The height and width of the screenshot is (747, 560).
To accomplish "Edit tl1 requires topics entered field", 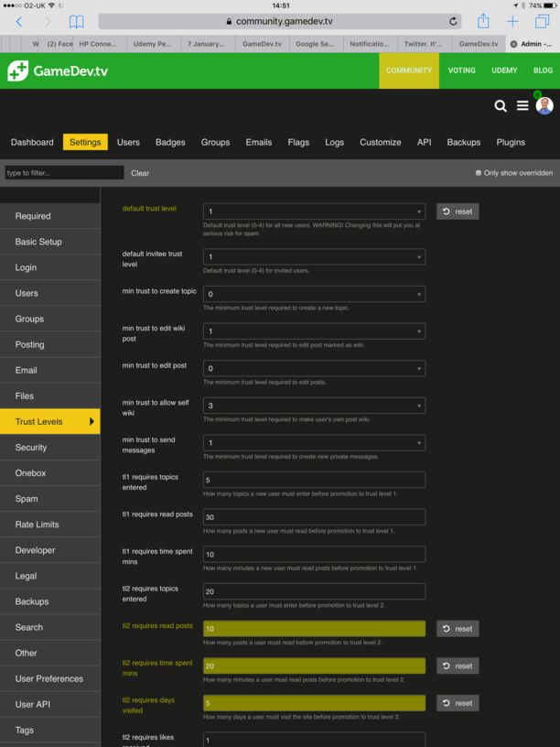I will click(x=314, y=480).
